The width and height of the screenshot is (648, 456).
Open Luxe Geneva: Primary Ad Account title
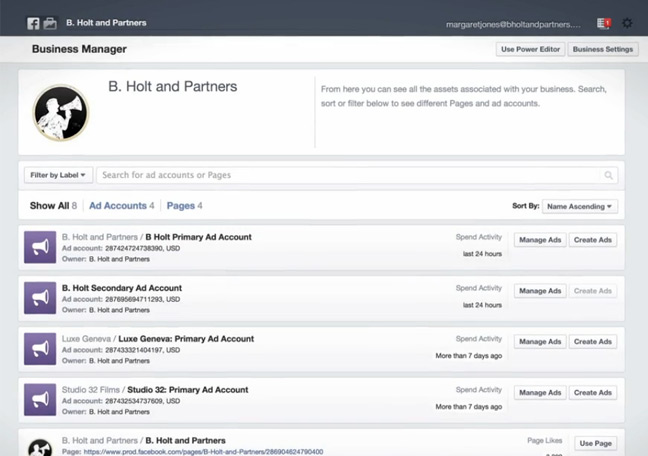pos(186,339)
